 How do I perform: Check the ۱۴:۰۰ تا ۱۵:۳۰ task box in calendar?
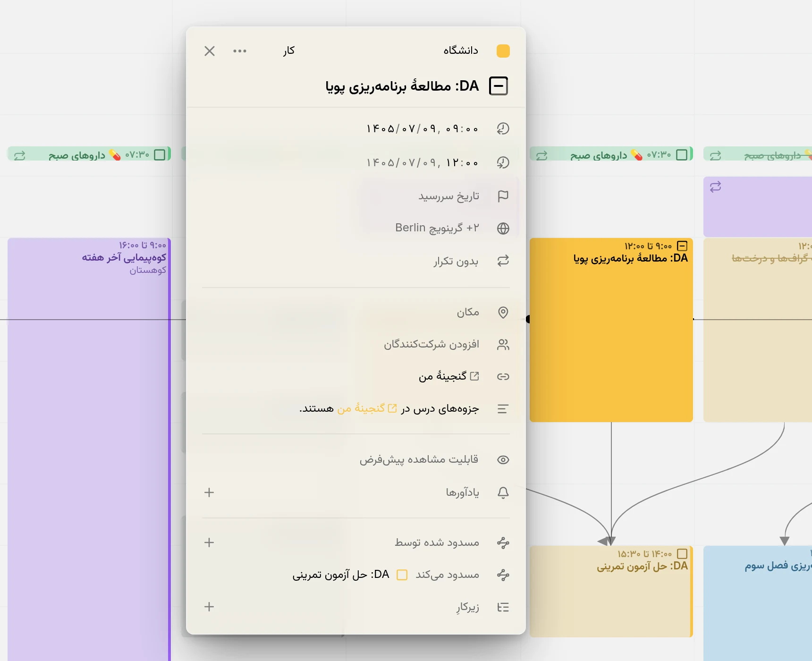coord(682,554)
